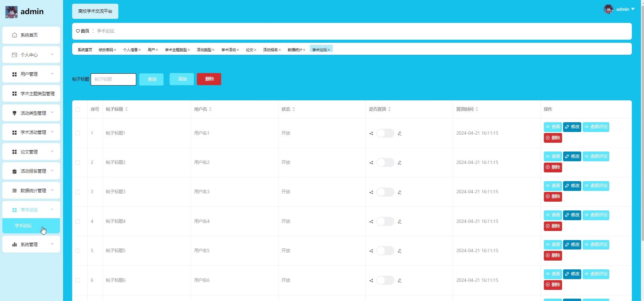Check the checkbox for row 帖子标题1
Image resolution: width=644 pixels, height=301 pixels.
78,133
